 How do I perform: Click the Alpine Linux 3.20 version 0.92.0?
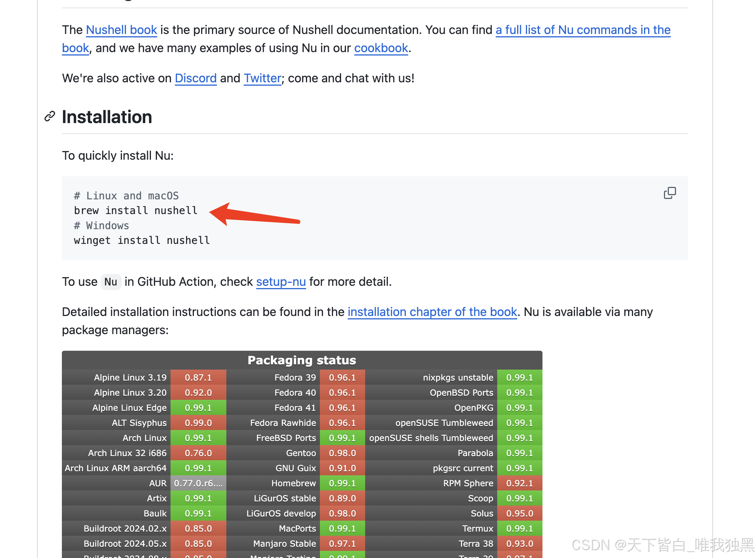point(198,393)
